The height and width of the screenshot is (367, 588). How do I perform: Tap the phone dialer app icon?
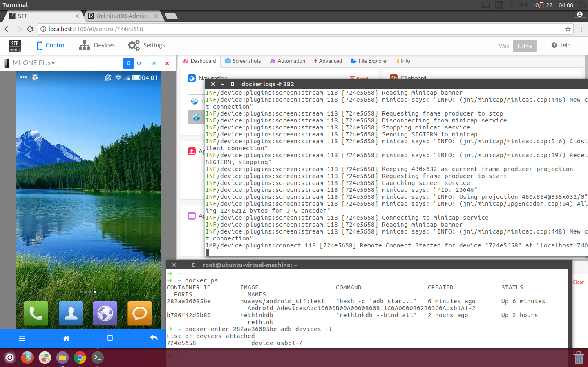(x=36, y=313)
